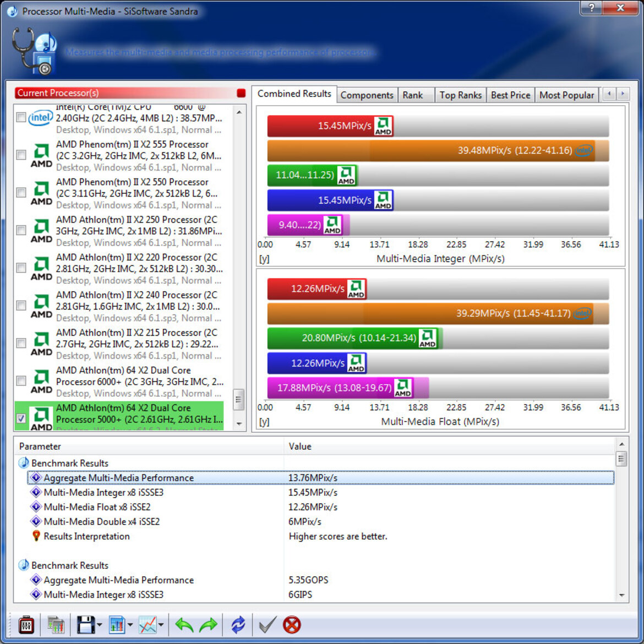This screenshot has height=644, width=644.
Task: Click the 'Higher scores are better.' value text
Action: click(338, 537)
